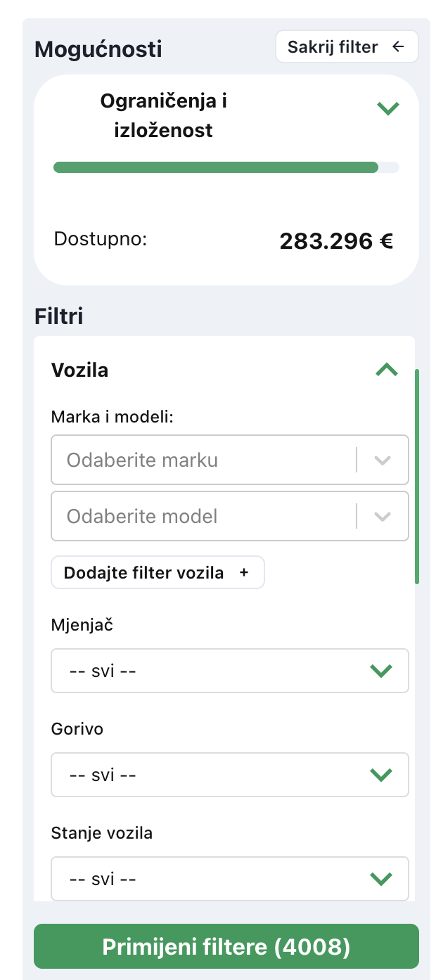This screenshot has height=980, width=436.
Task: Click the gray arrow in Odaberite marku box
Action: pyautogui.click(x=382, y=460)
